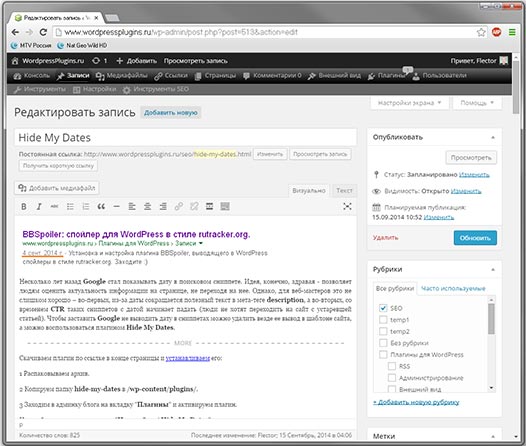Click the Визуально editor tab
Screen dimensions: 526x446
tap(309, 190)
